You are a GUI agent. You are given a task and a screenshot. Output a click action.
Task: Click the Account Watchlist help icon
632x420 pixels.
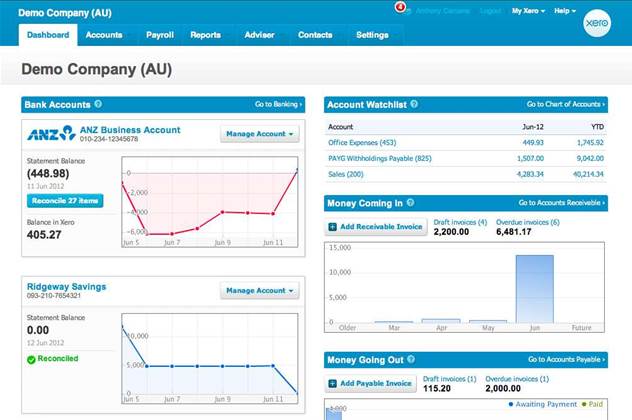click(414, 104)
